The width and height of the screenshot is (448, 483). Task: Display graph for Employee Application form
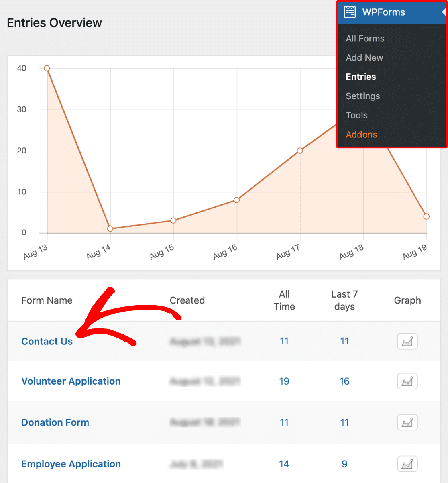click(x=407, y=464)
